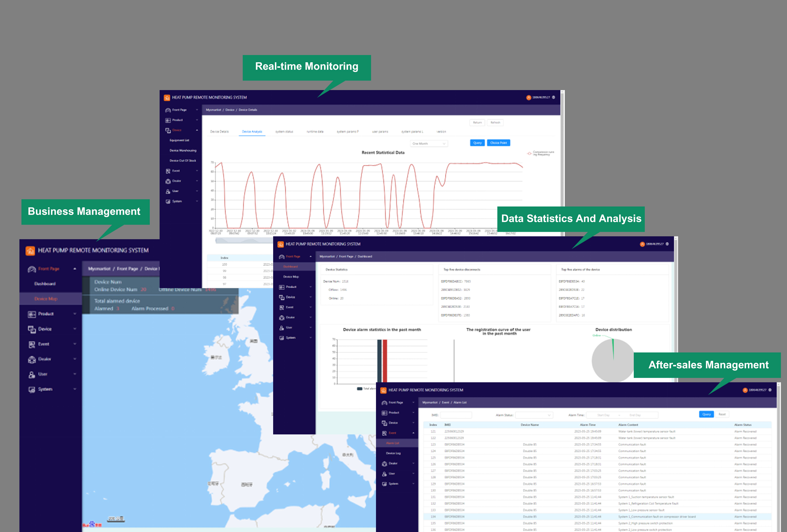Switch to the system status tab
Viewport: 787px width, 532px height.
tap(284, 132)
